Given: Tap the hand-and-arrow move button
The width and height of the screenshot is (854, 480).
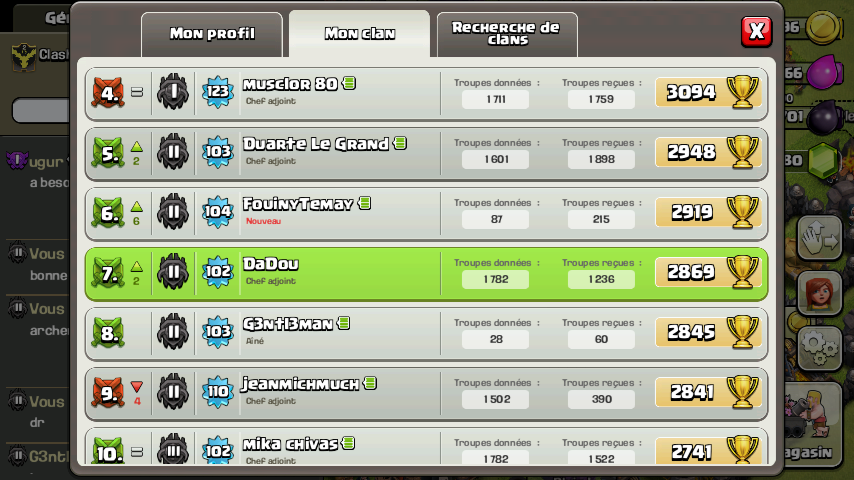Looking at the screenshot, I should click(x=820, y=238).
